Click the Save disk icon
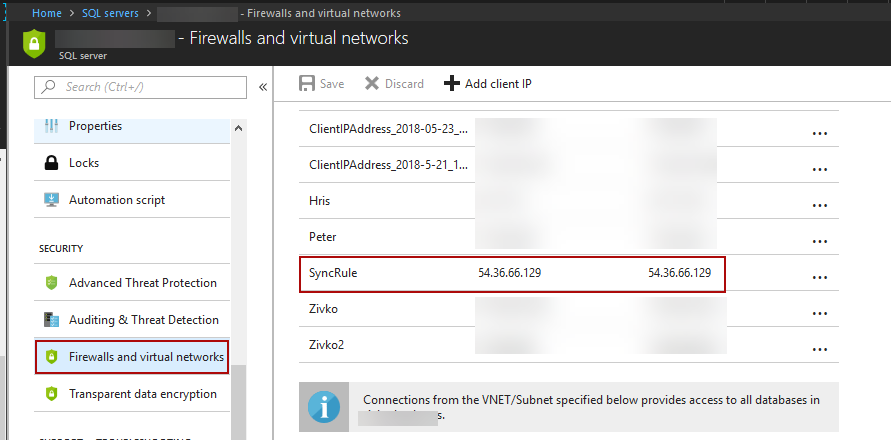The width and height of the screenshot is (891, 440). (x=307, y=84)
